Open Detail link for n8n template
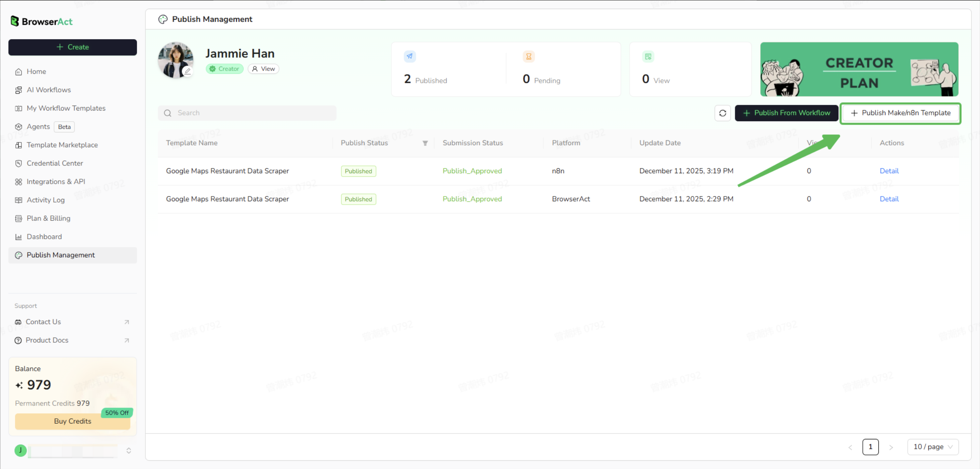Image resolution: width=980 pixels, height=469 pixels. (x=889, y=171)
